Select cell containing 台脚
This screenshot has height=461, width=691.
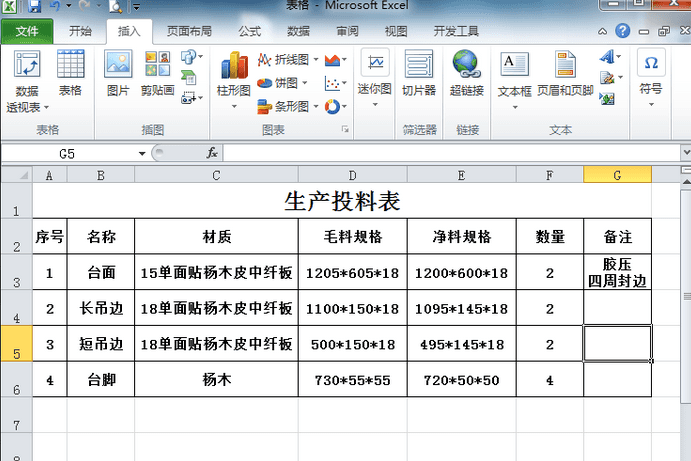[101, 379]
